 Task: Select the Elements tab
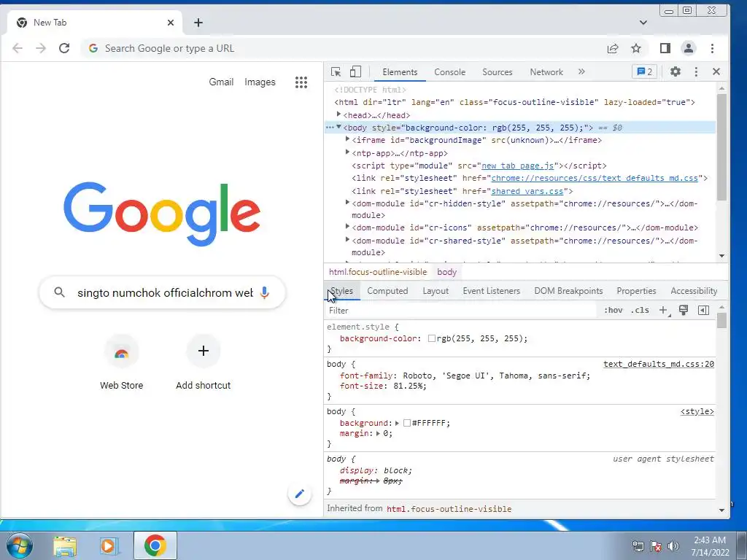pyautogui.click(x=400, y=72)
